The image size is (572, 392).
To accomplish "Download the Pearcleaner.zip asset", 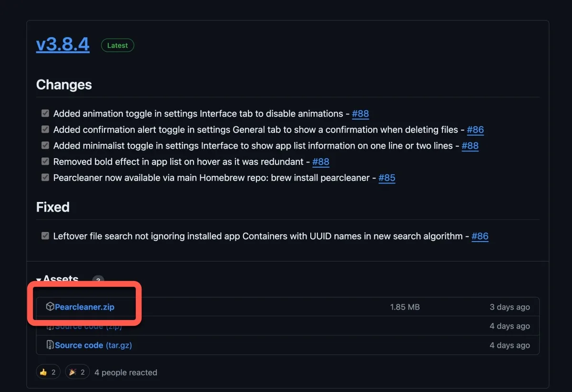I will (x=84, y=307).
